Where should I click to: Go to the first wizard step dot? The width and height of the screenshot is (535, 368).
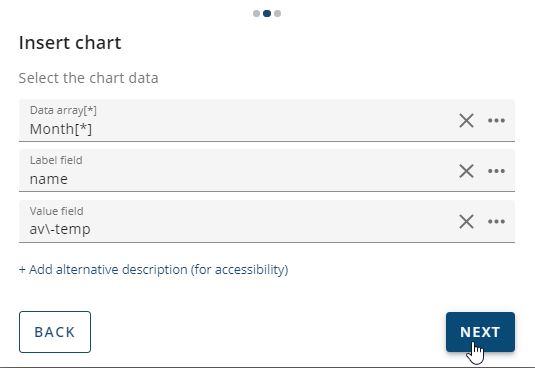click(256, 13)
